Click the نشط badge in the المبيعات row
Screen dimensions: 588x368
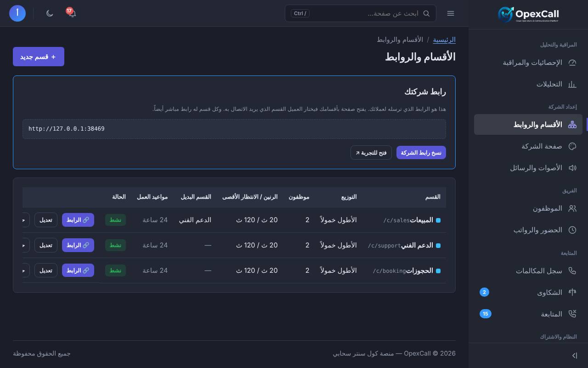[x=115, y=220]
